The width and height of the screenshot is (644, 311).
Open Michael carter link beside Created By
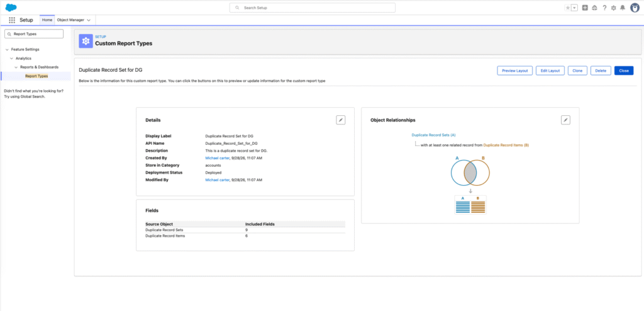[x=217, y=158]
